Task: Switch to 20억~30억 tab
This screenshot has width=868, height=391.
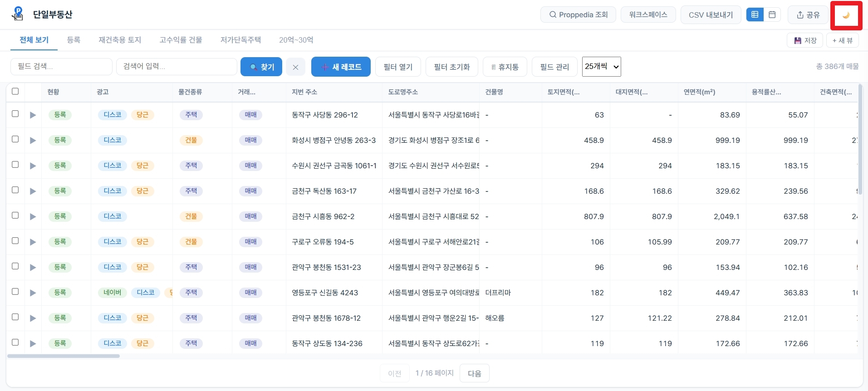Action: (x=296, y=40)
